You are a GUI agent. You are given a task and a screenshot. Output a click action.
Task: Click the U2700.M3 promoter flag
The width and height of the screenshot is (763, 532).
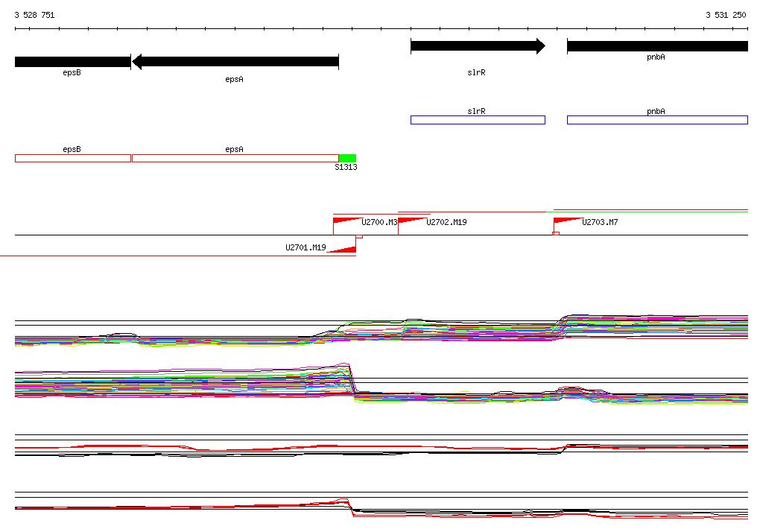[x=347, y=221]
